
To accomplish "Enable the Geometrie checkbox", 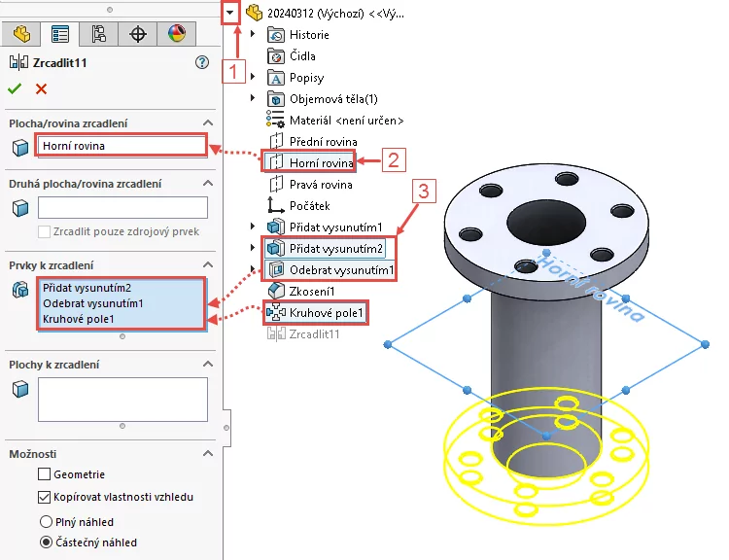I will pos(45,474).
